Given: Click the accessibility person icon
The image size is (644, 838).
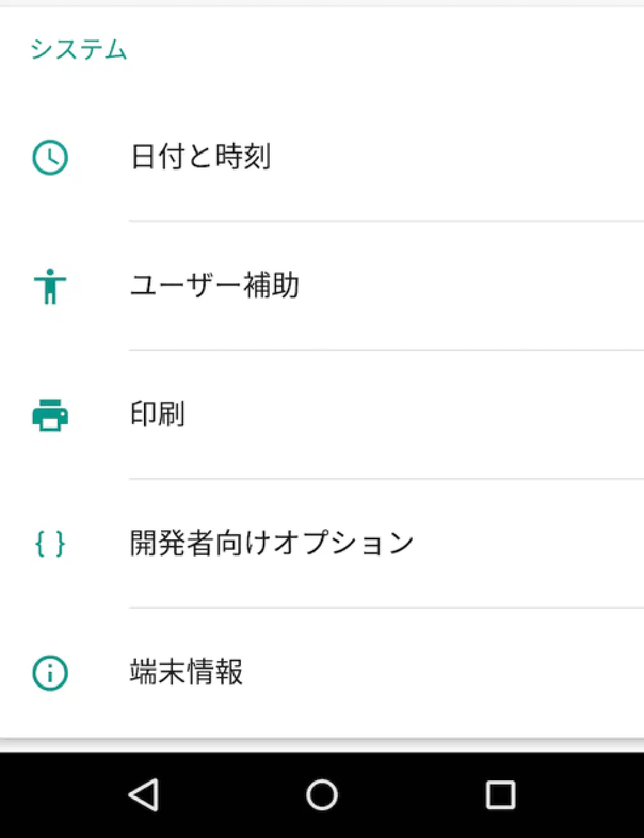Looking at the screenshot, I should [50, 286].
